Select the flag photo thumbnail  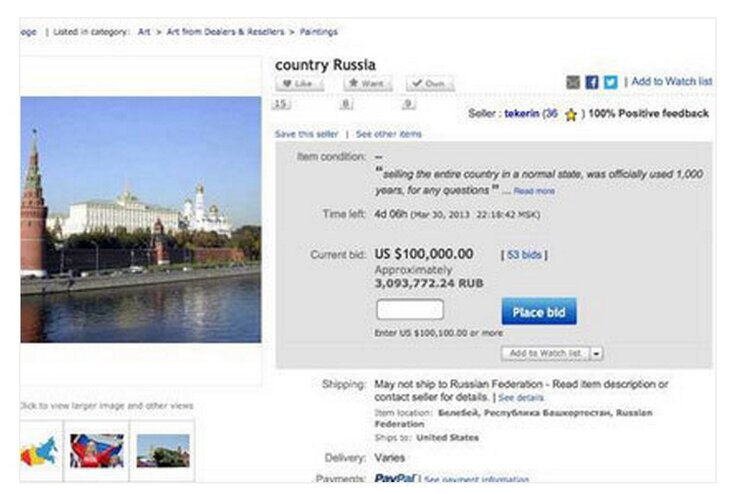[97, 450]
